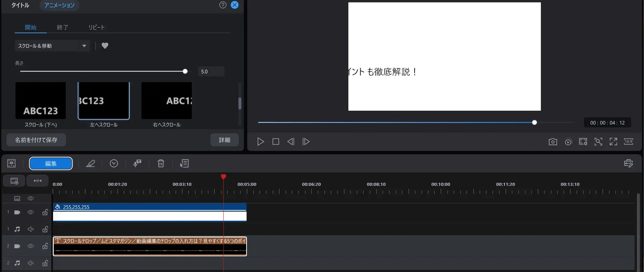Open the clock duration tool

114,163
